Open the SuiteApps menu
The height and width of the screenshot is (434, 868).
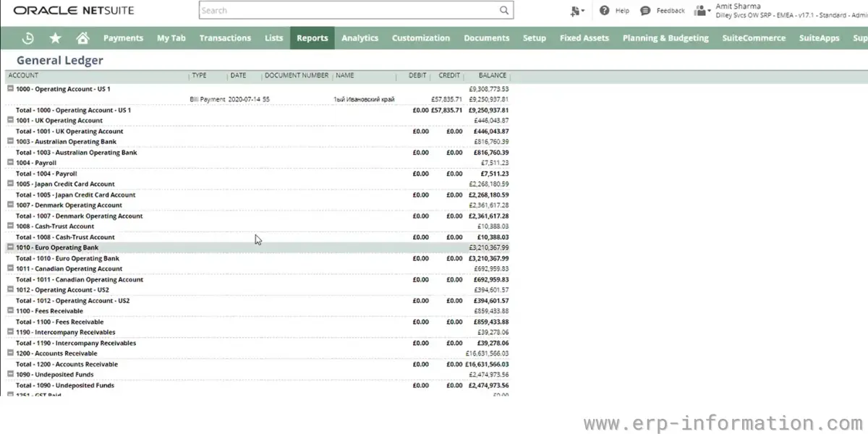tap(820, 38)
